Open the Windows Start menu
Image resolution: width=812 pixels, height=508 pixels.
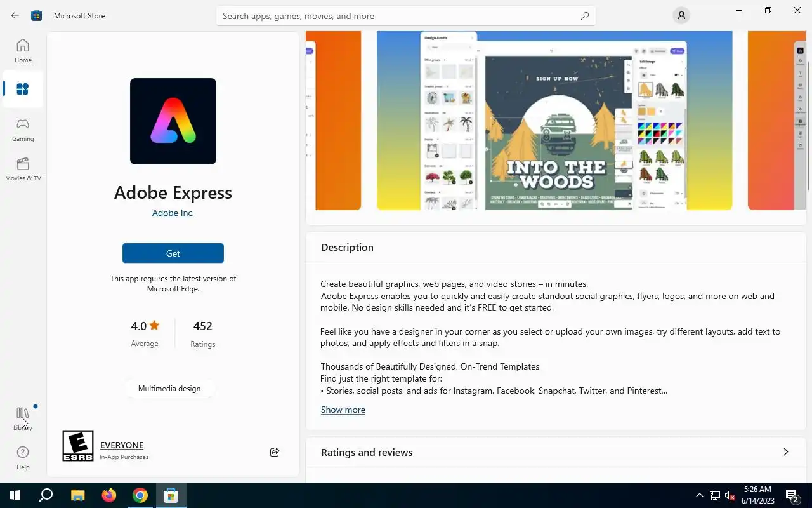15,495
